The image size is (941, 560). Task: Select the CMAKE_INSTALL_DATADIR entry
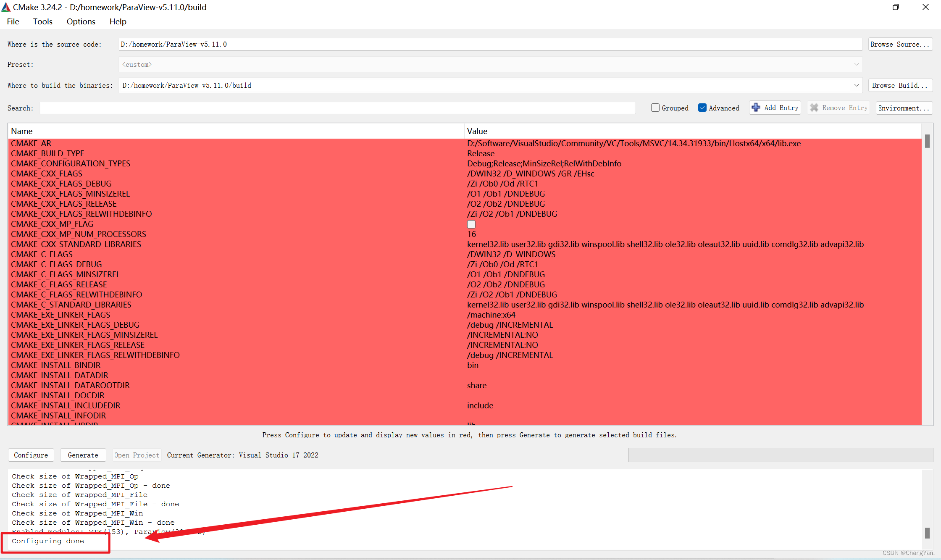(x=60, y=375)
